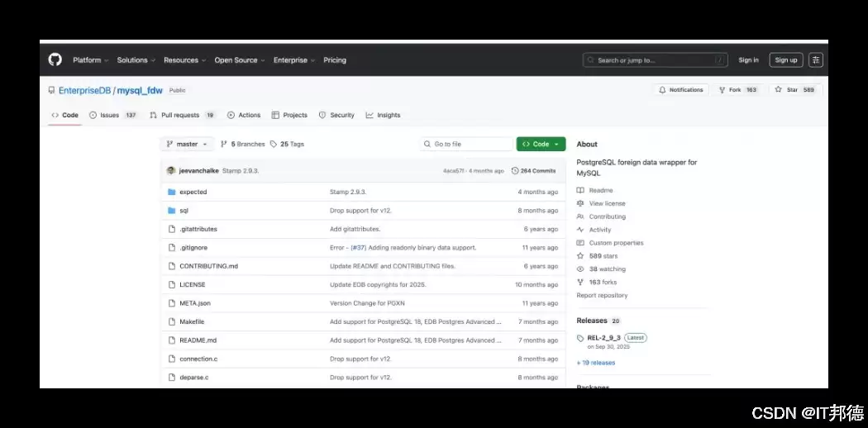Image resolution: width=868 pixels, height=428 pixels.
Task: Switch to the Insights tab
Action: tap(383, 115)
